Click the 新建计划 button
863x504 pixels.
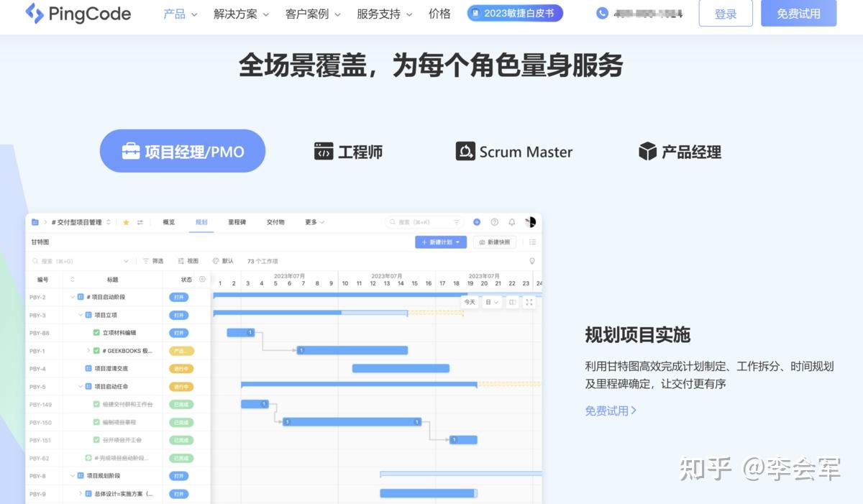pyautogui.click(x=441, y=242)
